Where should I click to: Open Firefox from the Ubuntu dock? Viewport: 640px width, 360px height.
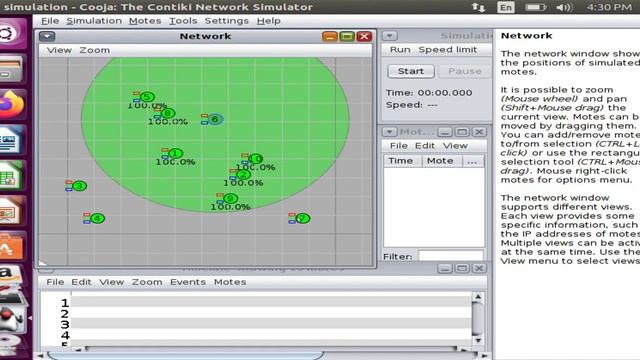[12, 104]
